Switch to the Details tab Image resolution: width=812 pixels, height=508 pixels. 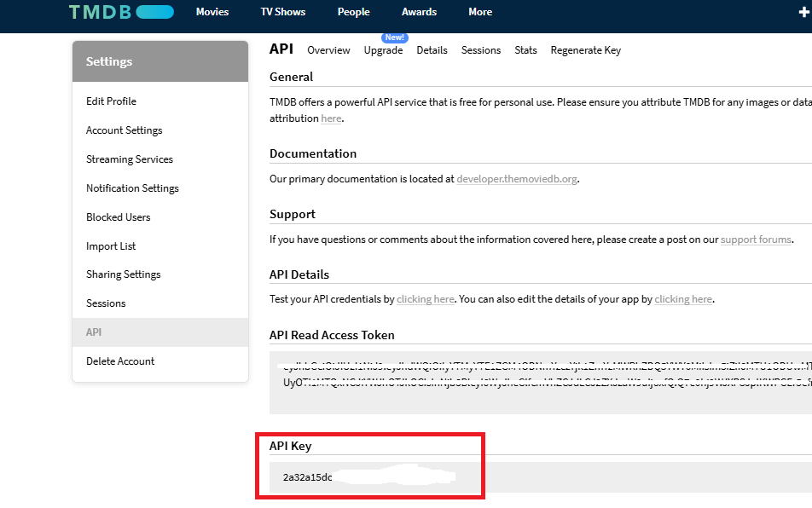[432, 50]
